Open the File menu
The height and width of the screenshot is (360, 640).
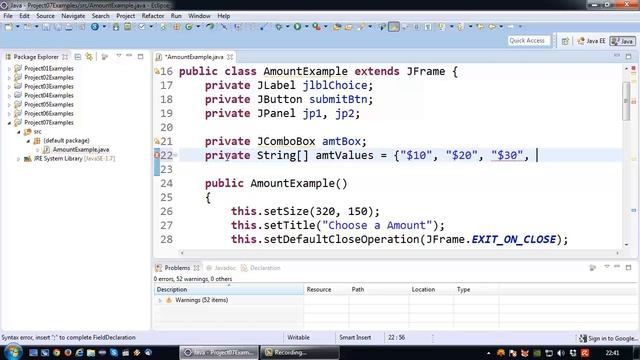[x=8, y=16]
